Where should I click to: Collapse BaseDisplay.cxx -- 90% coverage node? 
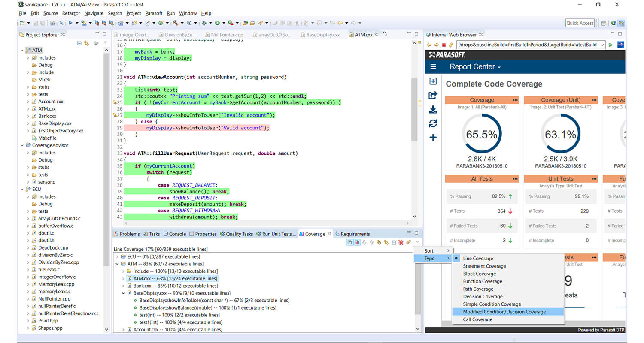[x=124, y=293]
